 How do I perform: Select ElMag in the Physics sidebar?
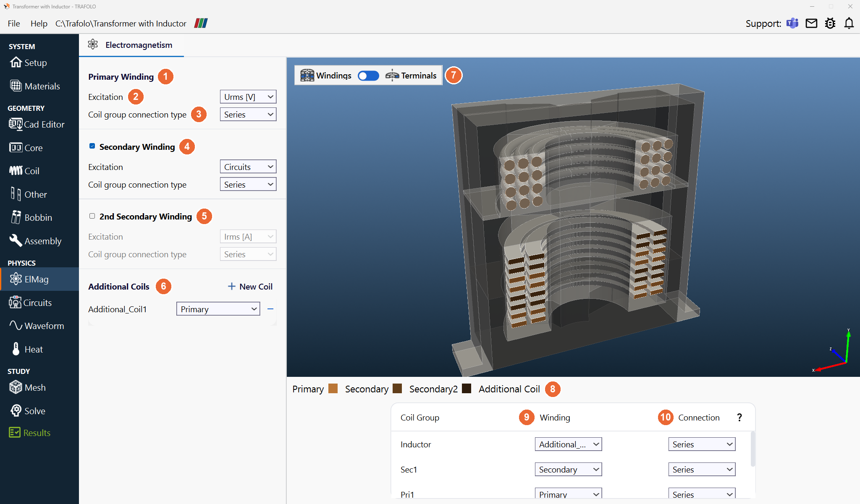pos(39,279)
